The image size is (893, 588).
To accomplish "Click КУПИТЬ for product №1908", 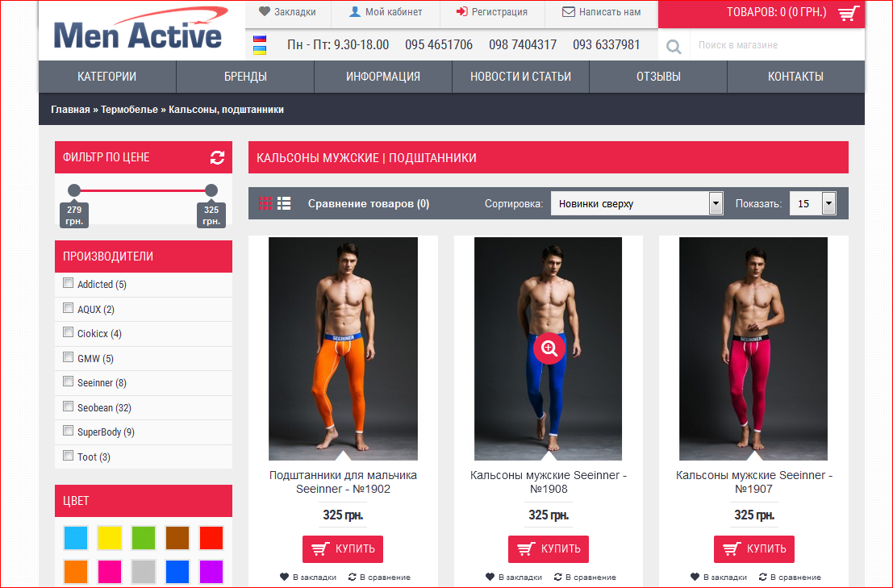I will point(549,548).
